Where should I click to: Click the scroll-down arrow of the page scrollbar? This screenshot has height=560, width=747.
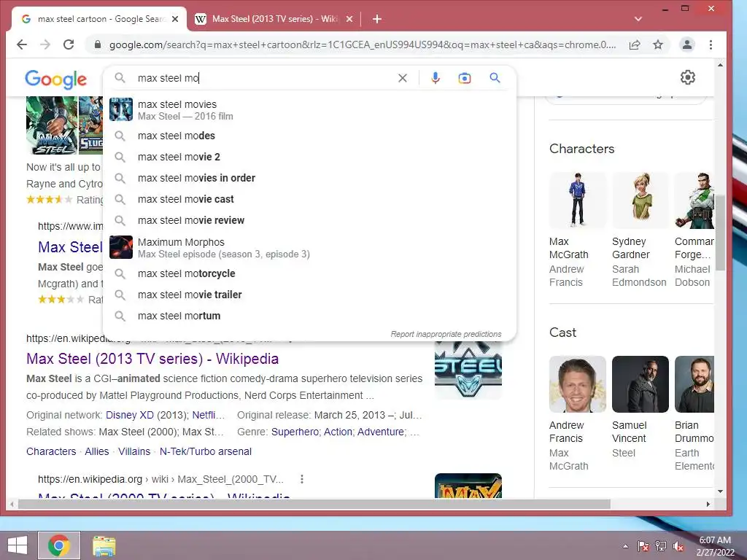tap(720, 491)
